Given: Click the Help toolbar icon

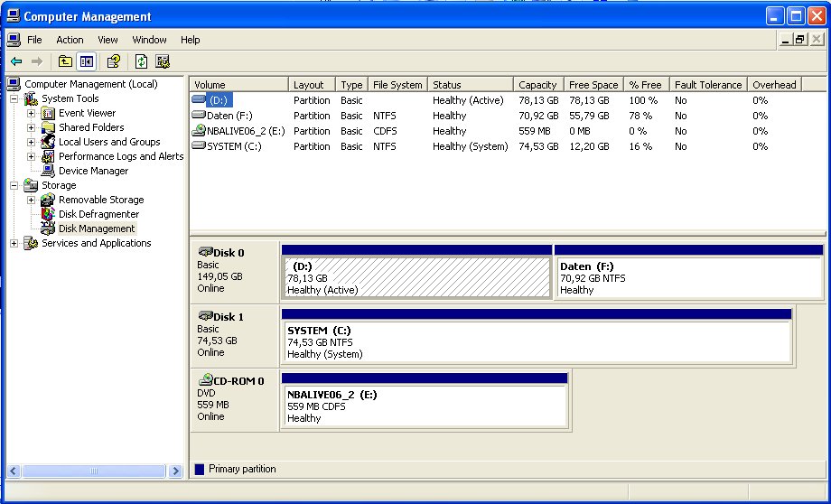Looking at the screenshot, I should [114, 61].
